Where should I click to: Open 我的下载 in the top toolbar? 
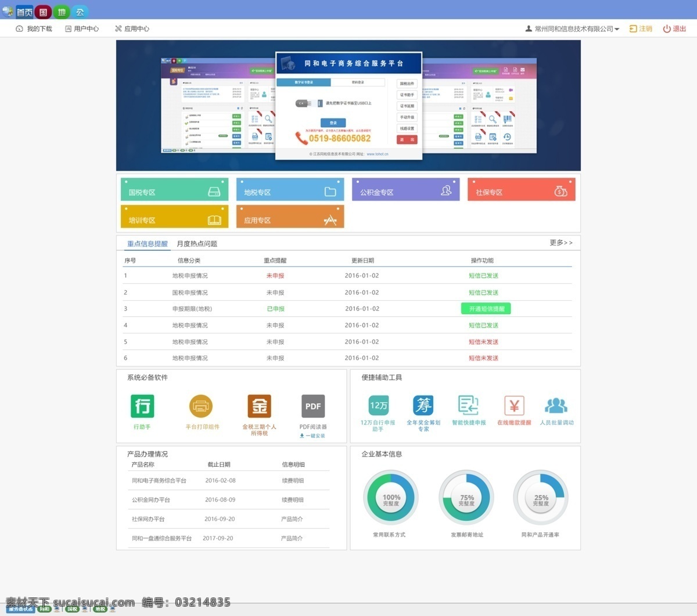[34, 28]
